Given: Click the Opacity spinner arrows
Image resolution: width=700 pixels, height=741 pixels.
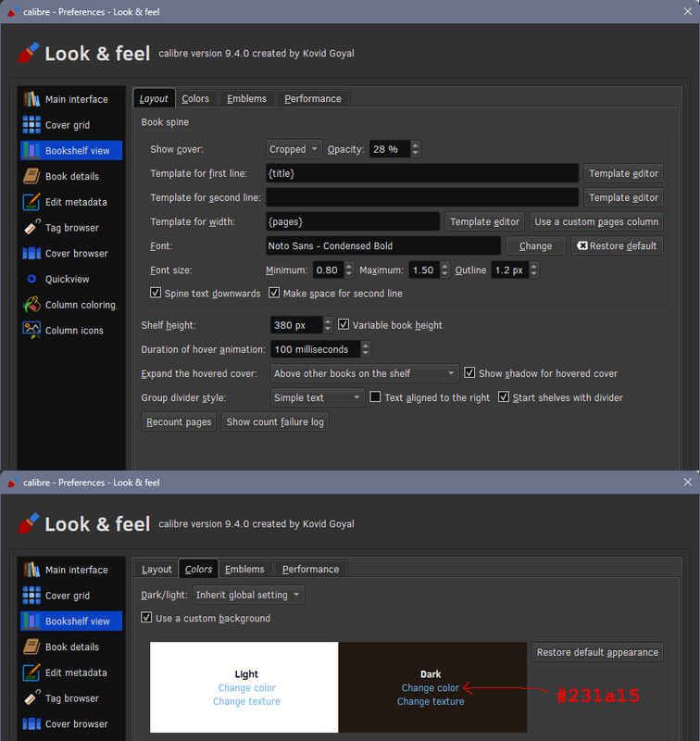Looking at the screenshot, I should 415,149.
